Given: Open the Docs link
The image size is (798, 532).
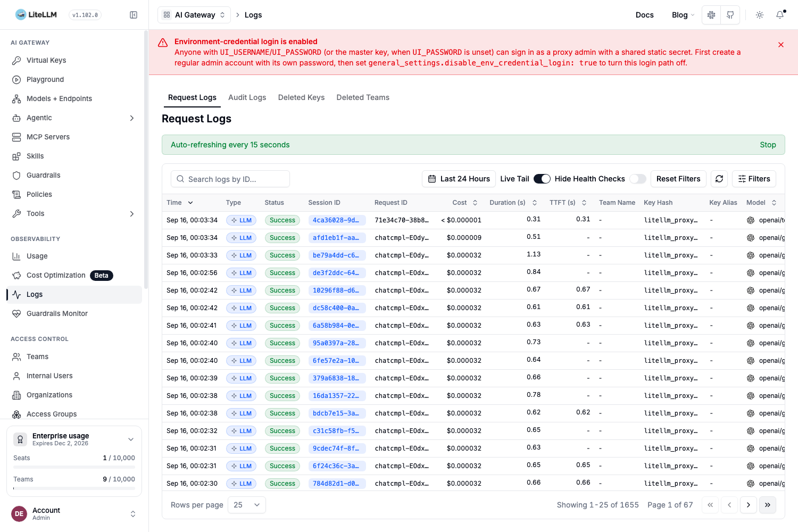Looking at the screenshot, I should point(644,15).
